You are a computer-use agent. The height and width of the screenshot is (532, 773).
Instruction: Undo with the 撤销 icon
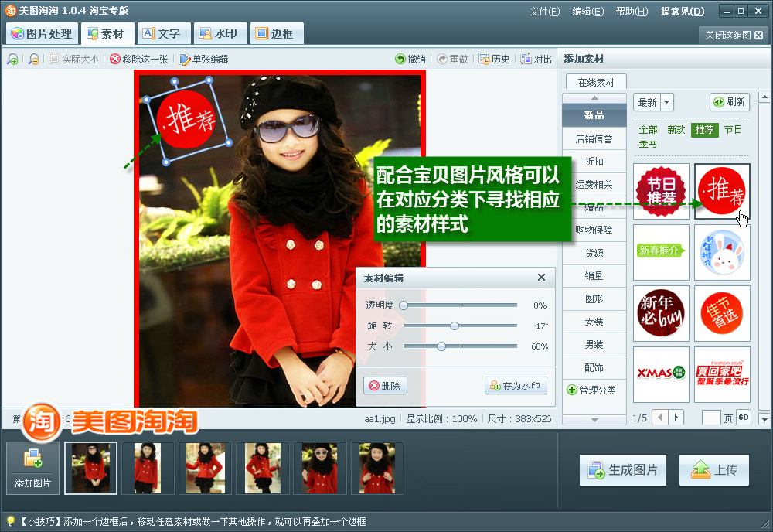click(x=400, y=60)
